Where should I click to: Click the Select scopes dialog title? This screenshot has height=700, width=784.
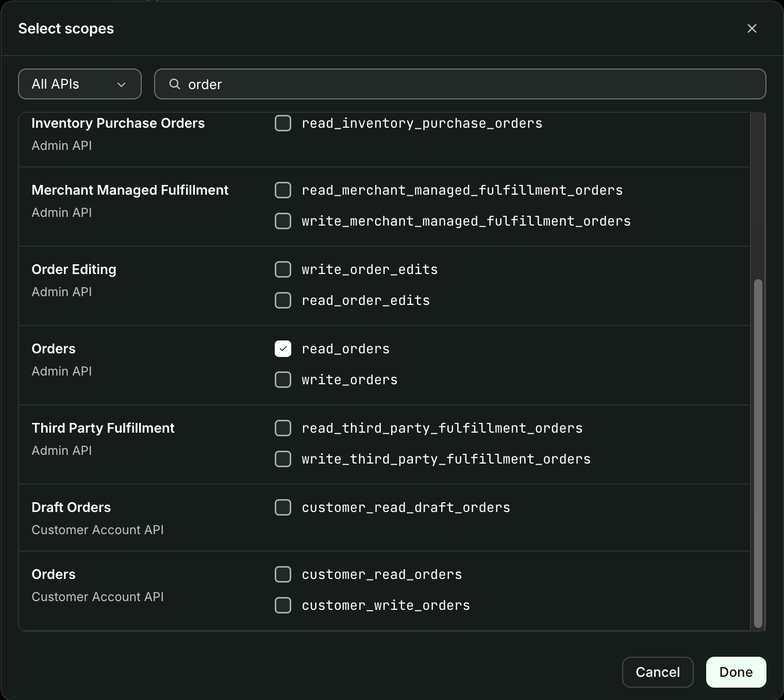(x=66, y=28)
